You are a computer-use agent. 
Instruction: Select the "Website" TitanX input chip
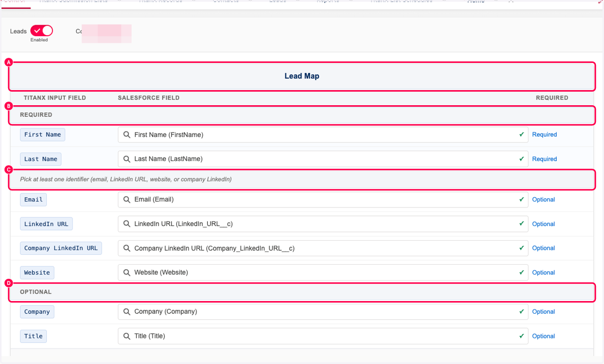[37, 272]
